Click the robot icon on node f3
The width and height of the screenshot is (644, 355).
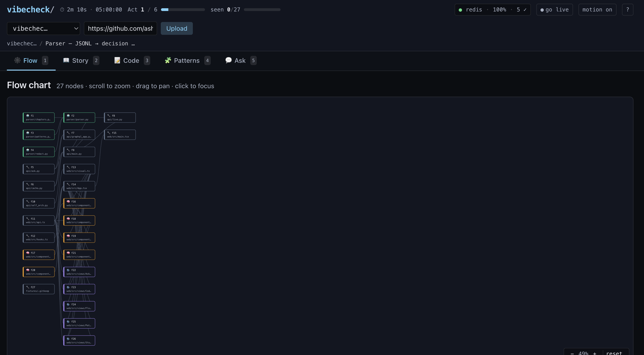(28, 133)
